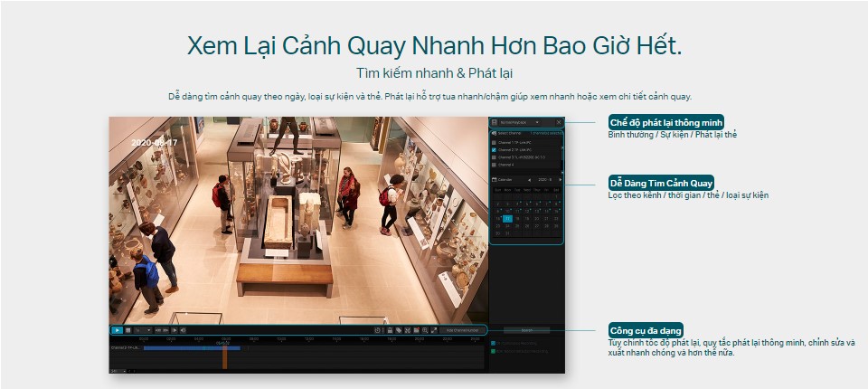Click the Stop playback button
Image resolution: width=868 pixels, height=389 pixels.
(128, 330)
